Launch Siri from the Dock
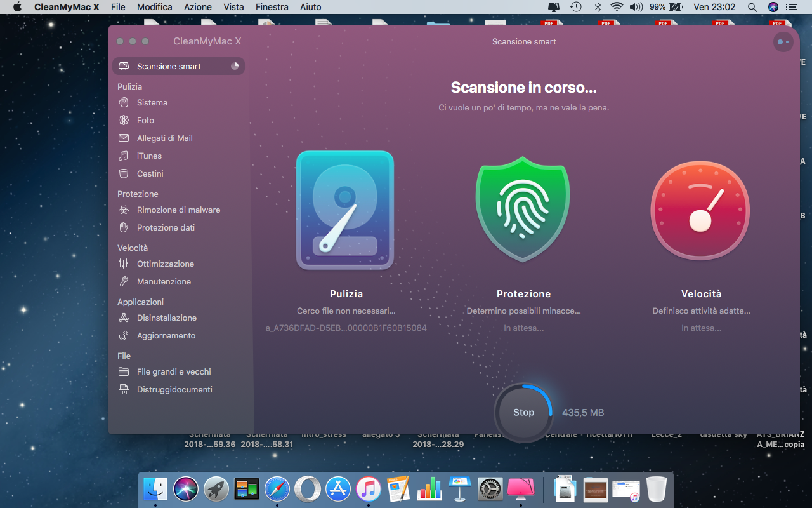The image size is (812, 508). [186, 489]
